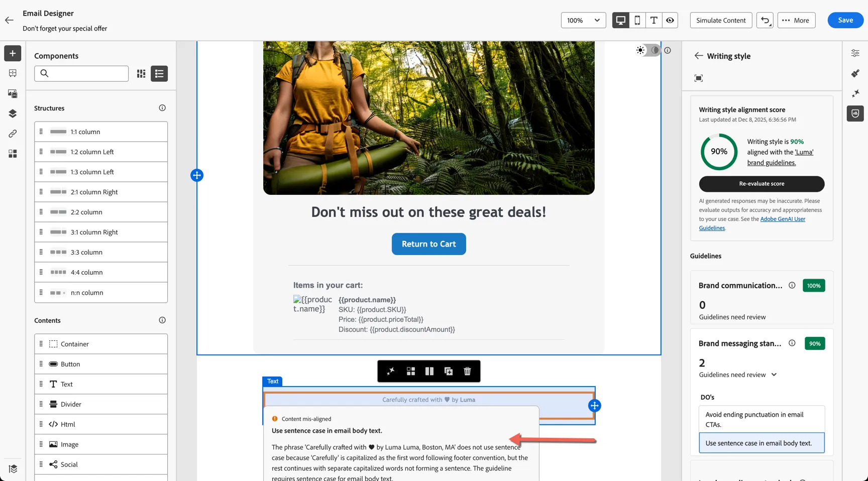Click the Re-evaluate score button
The height and width of the screenshot is (481, 868).
[762, 184]
